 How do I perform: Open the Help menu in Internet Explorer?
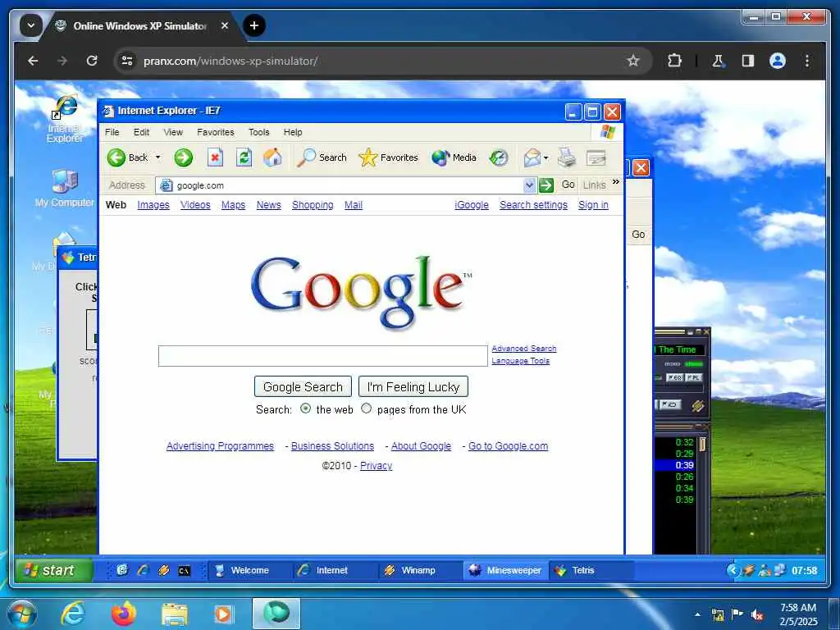(x=293, y=132)
